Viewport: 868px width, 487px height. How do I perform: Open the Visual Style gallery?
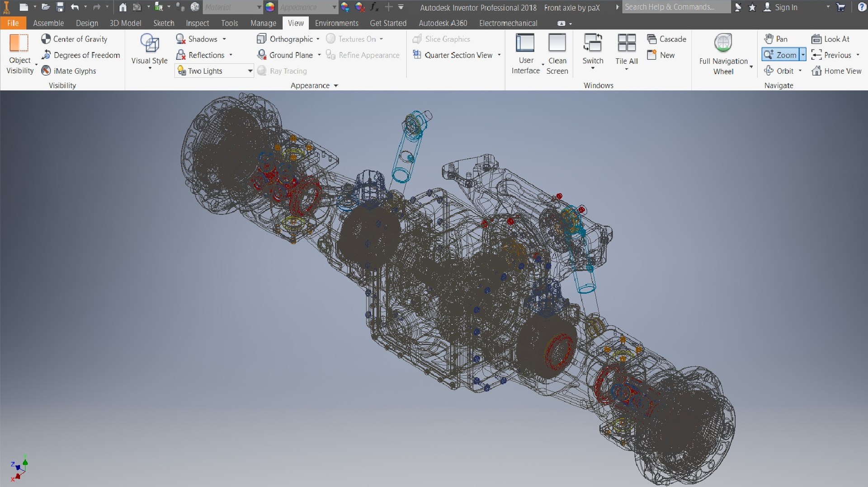149,51
